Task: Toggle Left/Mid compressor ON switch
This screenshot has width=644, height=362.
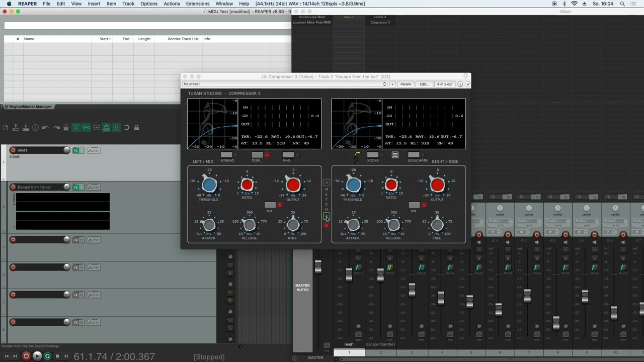Action: (270, 205)
